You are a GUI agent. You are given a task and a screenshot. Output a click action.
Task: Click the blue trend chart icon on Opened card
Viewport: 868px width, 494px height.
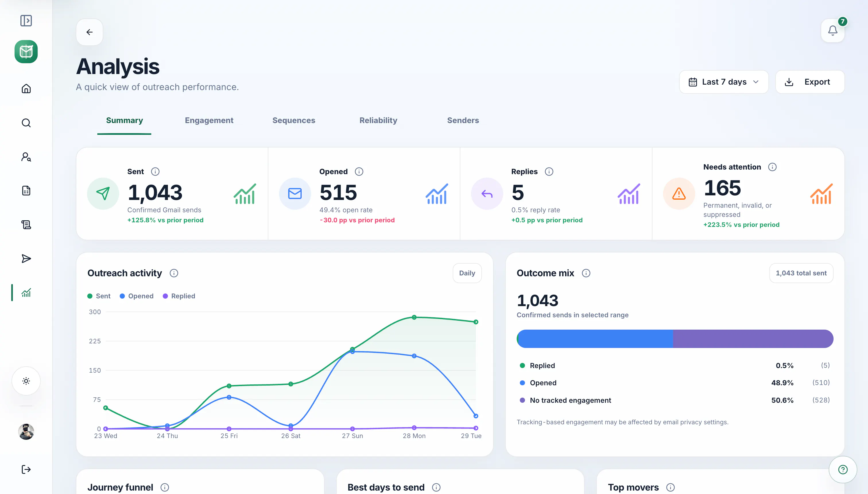[x=437, y=194]
